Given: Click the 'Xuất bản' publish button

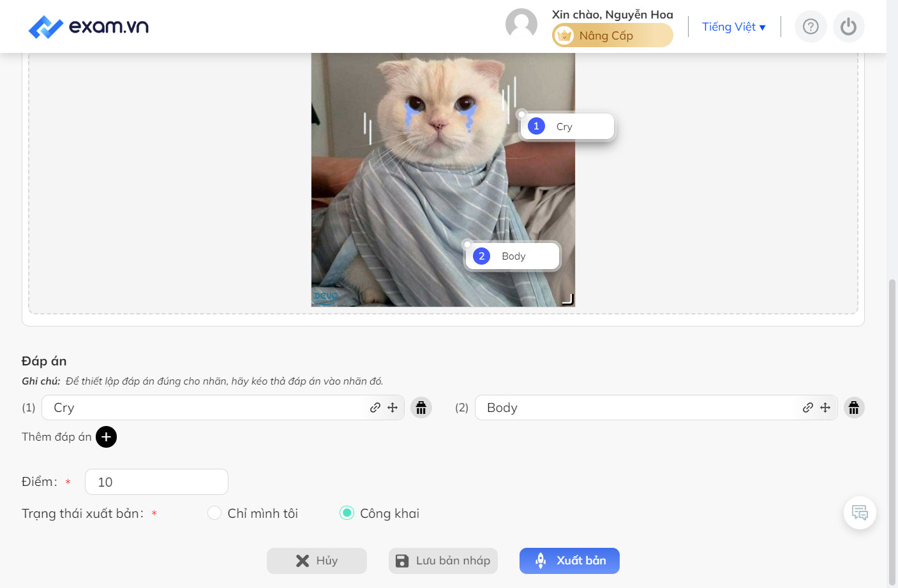Looking at the screenshot, I should (x=569, y=561).
